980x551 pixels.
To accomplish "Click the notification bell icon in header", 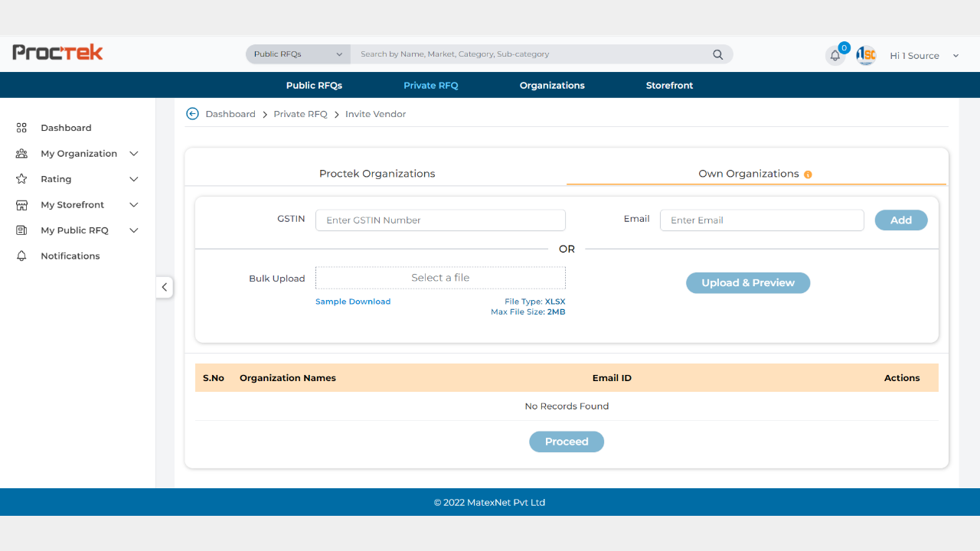I will (835, 56).
